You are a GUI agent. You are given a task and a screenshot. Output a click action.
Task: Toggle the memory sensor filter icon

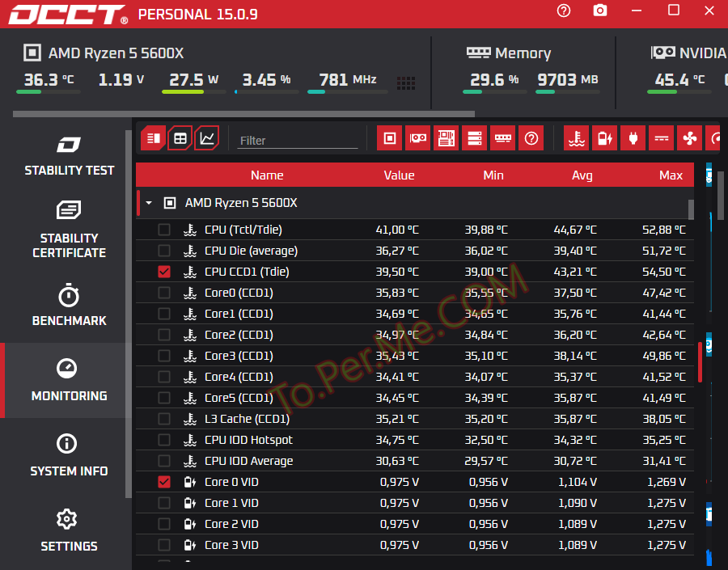[502, 138]
